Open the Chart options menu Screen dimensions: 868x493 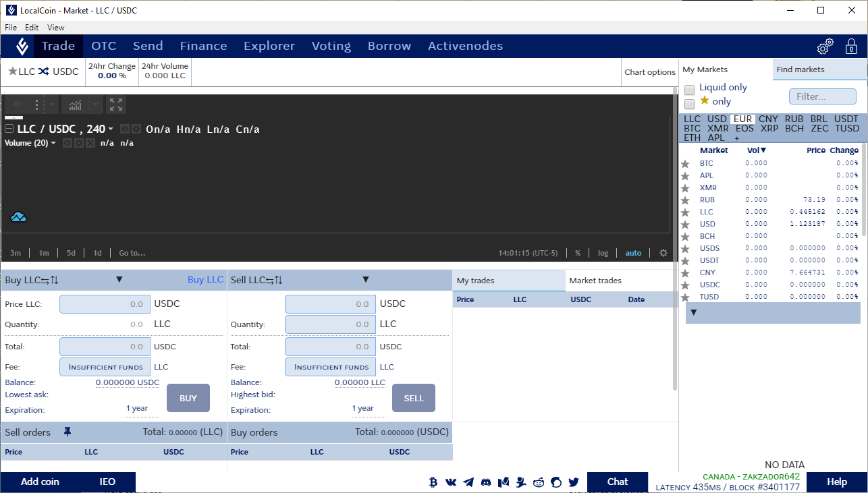coord(649,72)
